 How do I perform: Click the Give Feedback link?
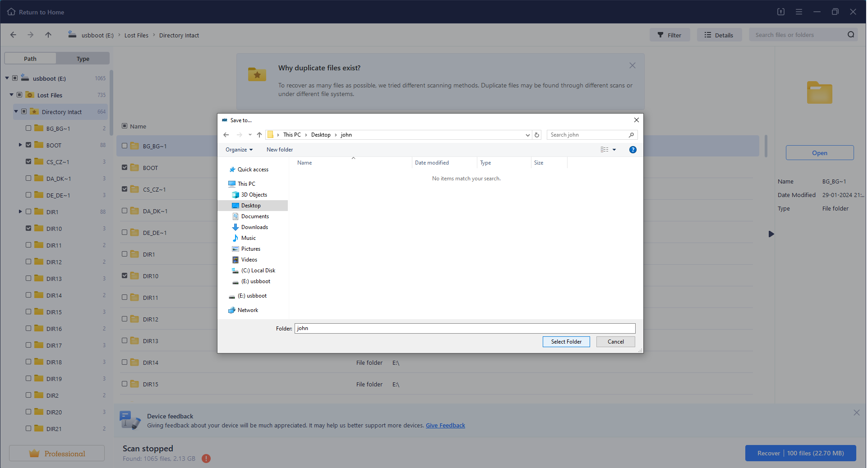click(x=445, y=425)
